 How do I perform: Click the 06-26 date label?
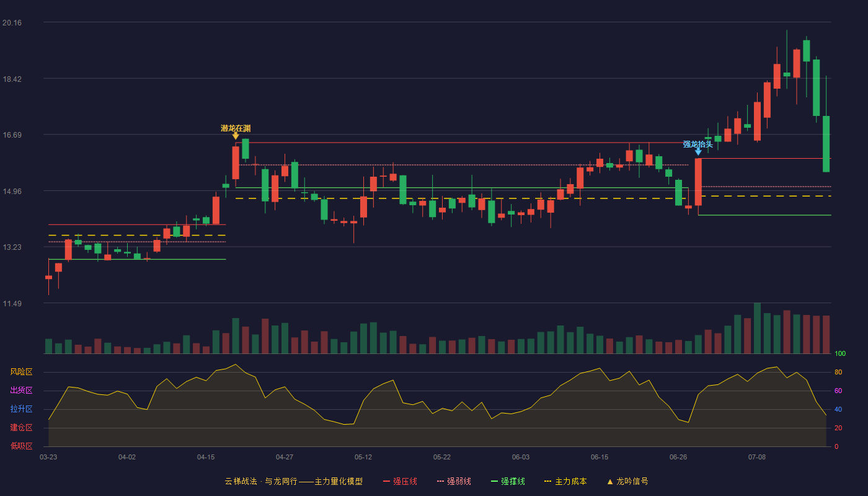(x=678, y=457)
